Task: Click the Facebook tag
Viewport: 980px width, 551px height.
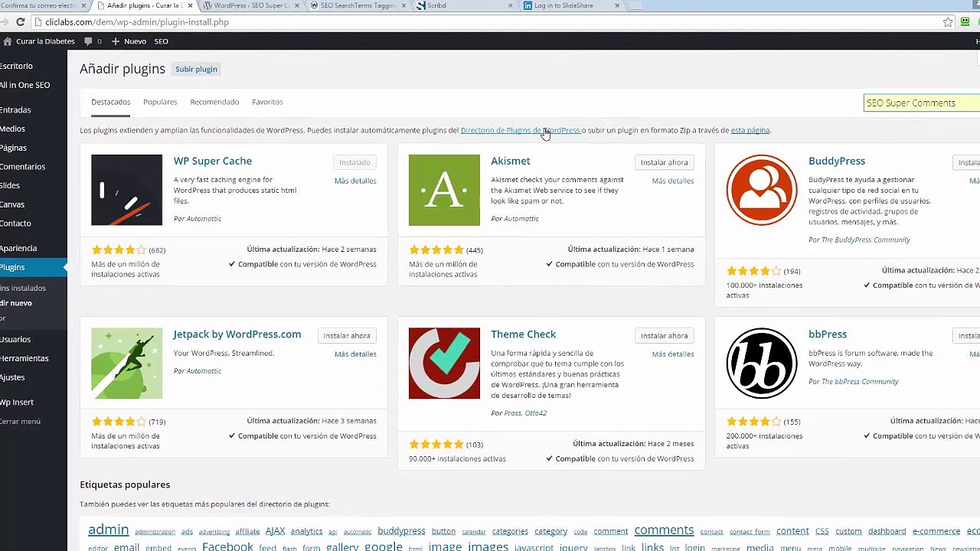Action: (227, 546)
